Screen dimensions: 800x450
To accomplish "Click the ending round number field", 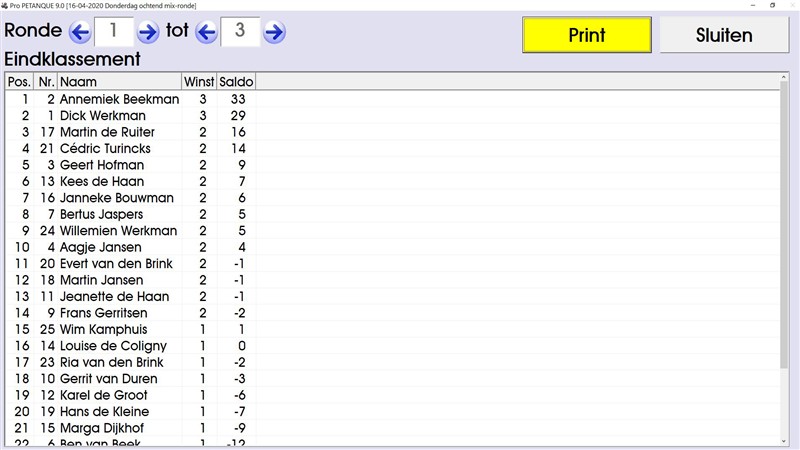I will 240,32.
